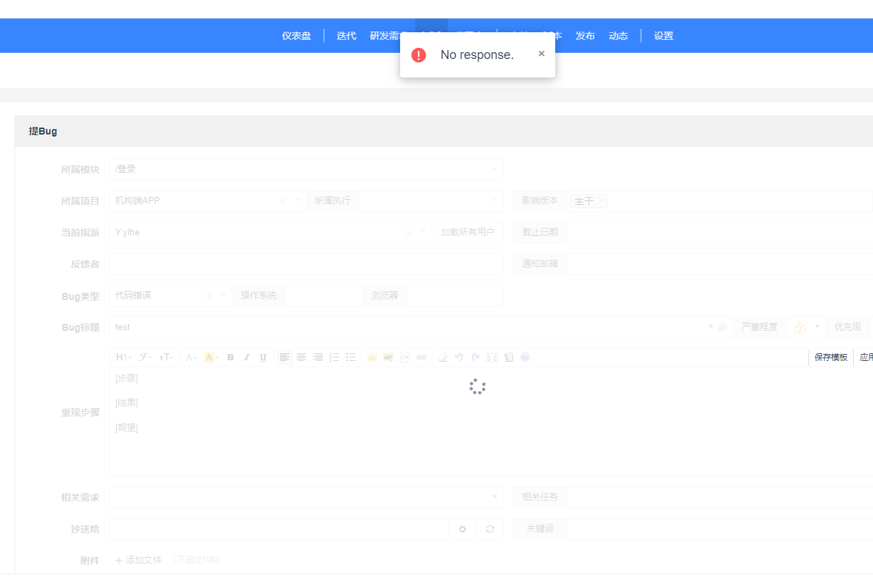Click the 保存模板 button
The height and width of the screenshot is (588, 873).
831,357
